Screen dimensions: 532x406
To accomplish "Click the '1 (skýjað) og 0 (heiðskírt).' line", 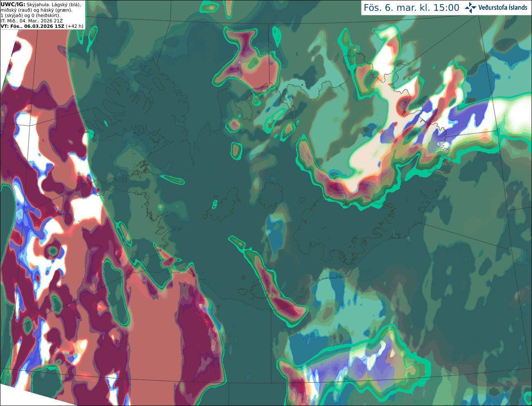I will [30, 15].
